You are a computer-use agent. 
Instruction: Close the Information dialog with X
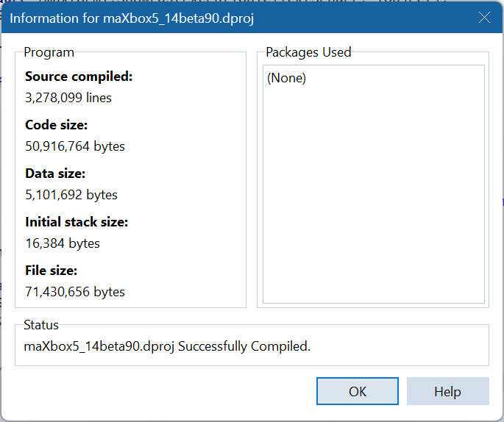[x=484, y=18]
